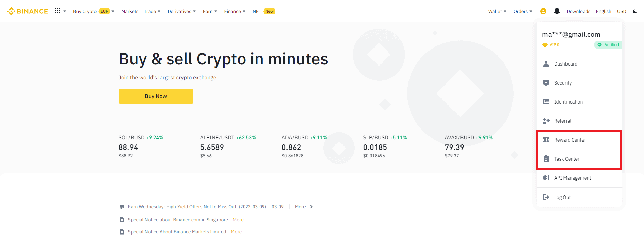Viewport: 644px width, 243px height.
Task: Click the Reward Center ticket icon
Action: tap(546, 140)
